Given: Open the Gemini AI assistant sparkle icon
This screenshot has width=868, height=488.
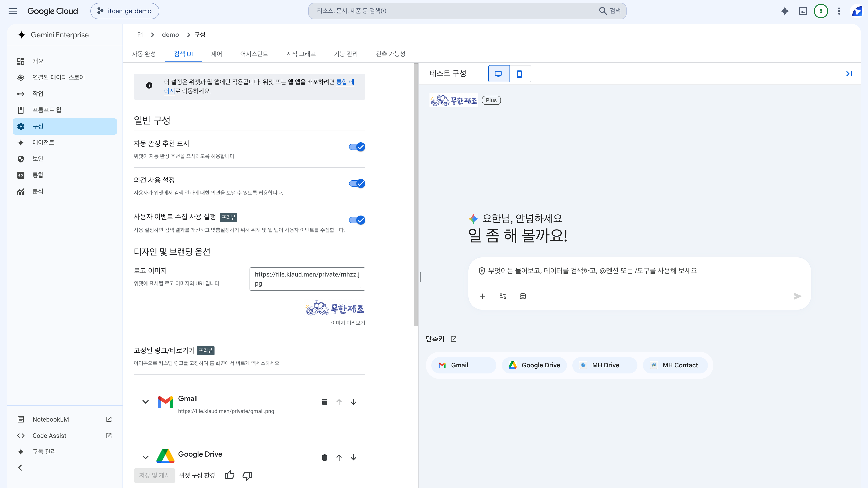Looking at the screenshot, I should tap(784, 11).
